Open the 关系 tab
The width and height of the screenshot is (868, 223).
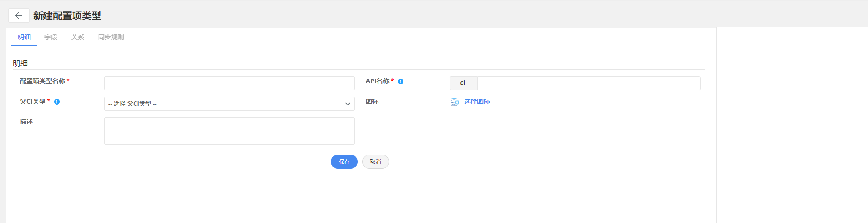coord(78,37)
